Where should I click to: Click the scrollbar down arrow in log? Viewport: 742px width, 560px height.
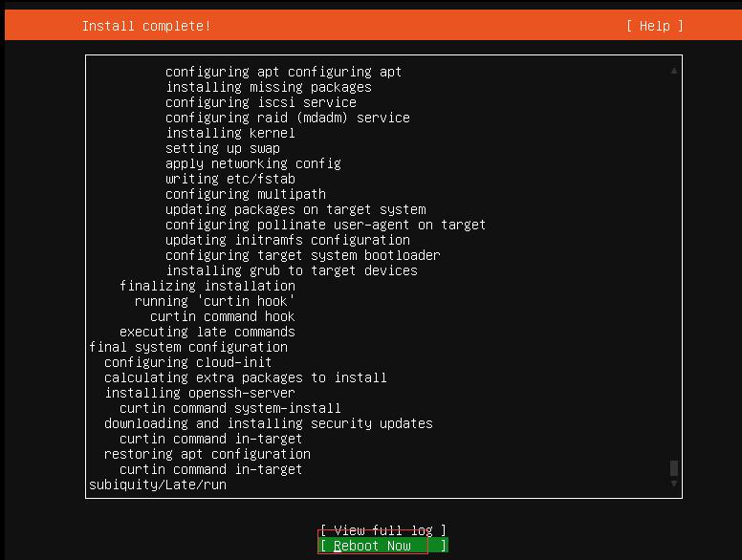click(674, 484)
